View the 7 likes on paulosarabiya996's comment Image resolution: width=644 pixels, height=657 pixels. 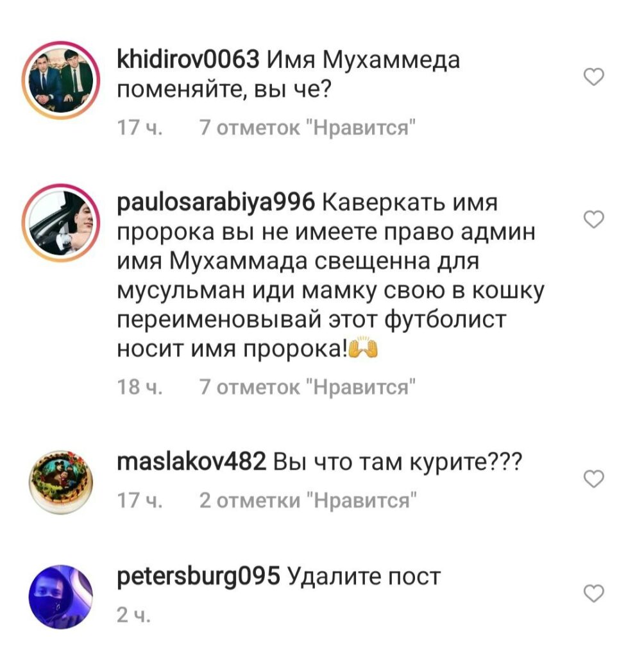(x=307, y=387)
